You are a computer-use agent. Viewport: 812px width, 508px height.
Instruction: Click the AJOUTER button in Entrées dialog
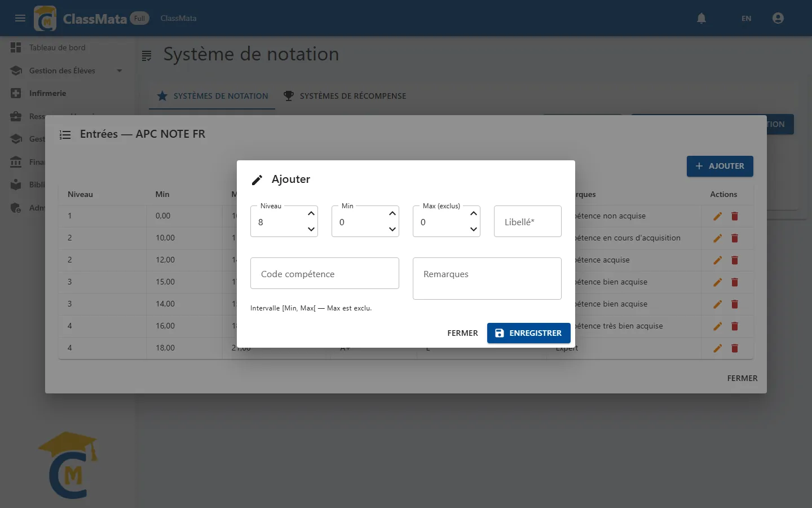(x=720, y=166)
